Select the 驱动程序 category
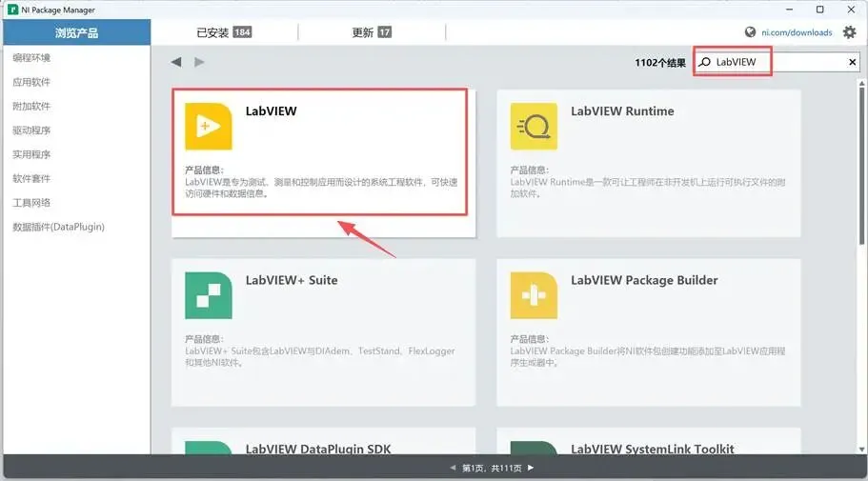This screenshot has height=481, width=868. coord(31,130)
